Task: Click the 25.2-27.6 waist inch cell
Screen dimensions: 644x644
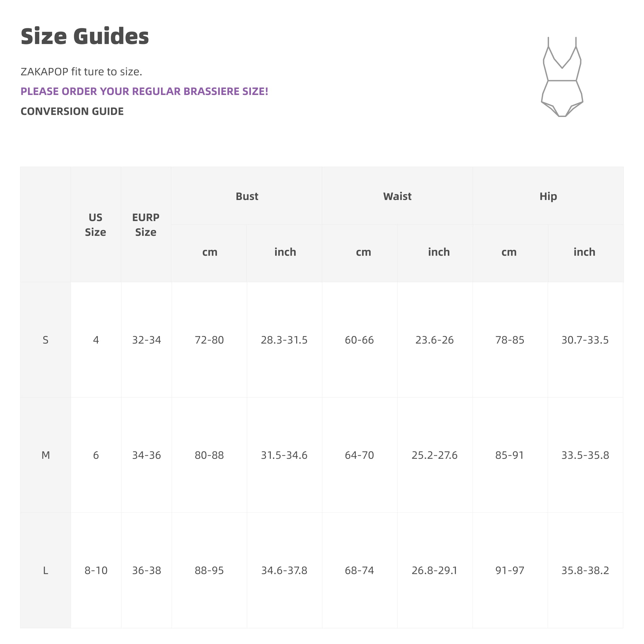Action: tap(434, 455)
